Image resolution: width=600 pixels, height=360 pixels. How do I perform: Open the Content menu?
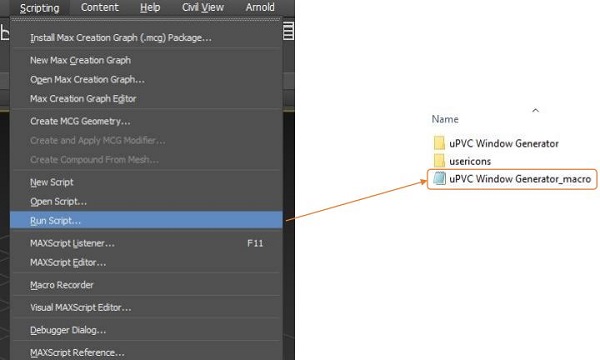pos(99,8)
